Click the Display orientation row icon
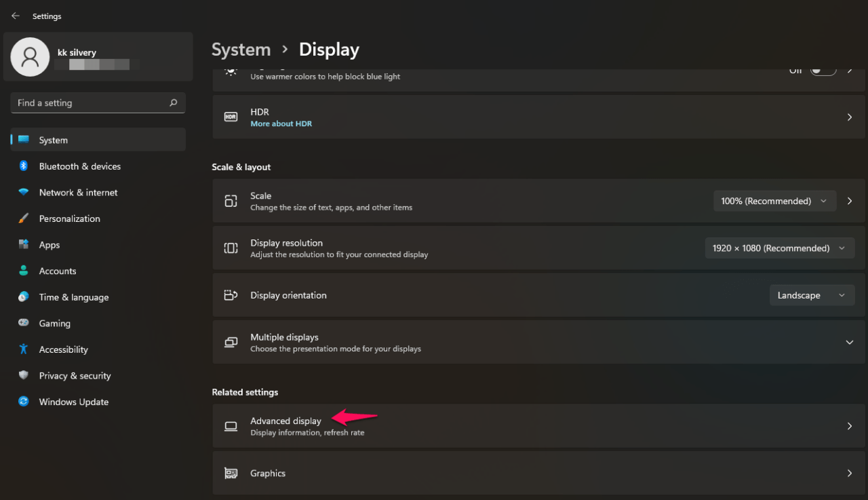This screenshot has width=868, height=500. pos(231,295)
